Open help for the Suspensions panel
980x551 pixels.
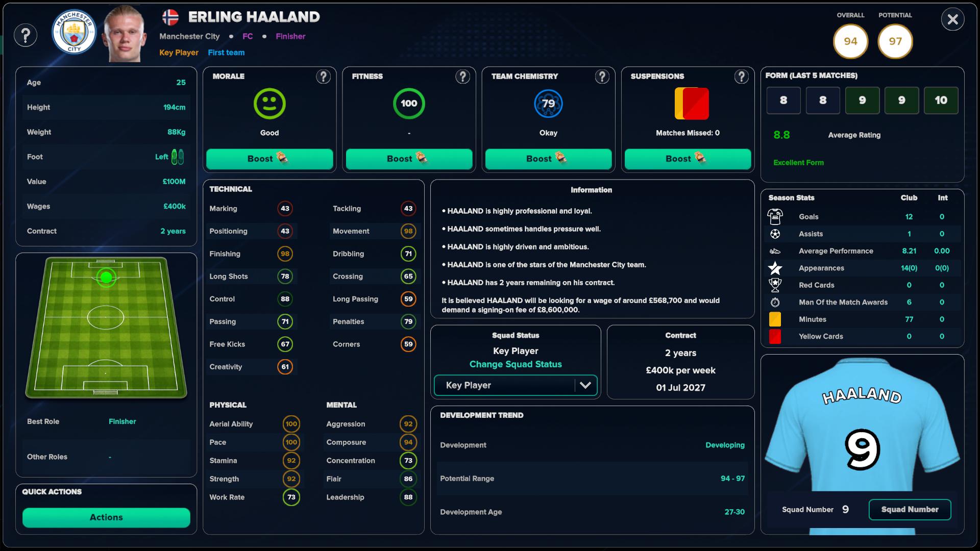[741, 77]
